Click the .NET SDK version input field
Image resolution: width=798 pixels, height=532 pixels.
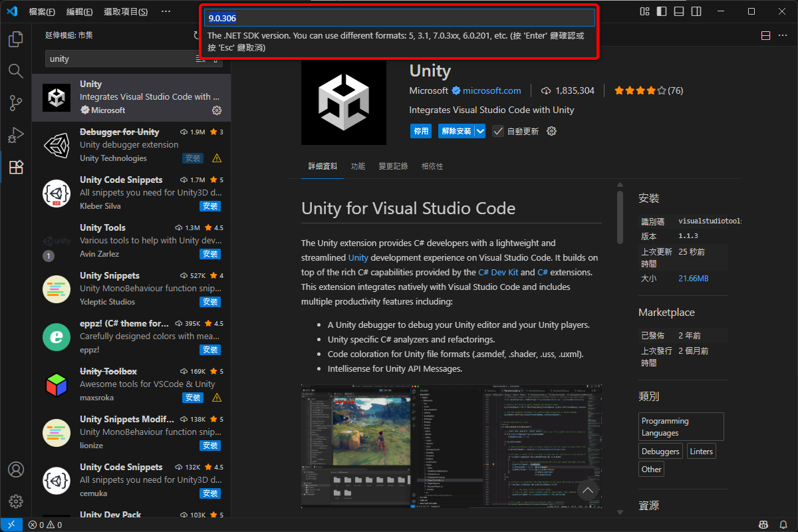tap(399, 18)
